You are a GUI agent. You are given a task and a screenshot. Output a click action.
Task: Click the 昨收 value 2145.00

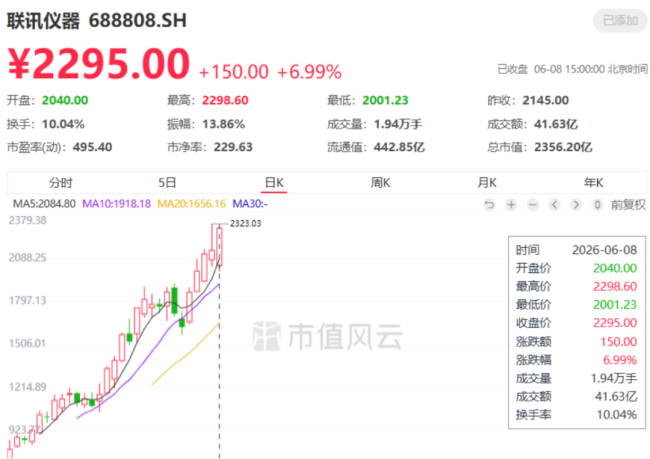546,100
